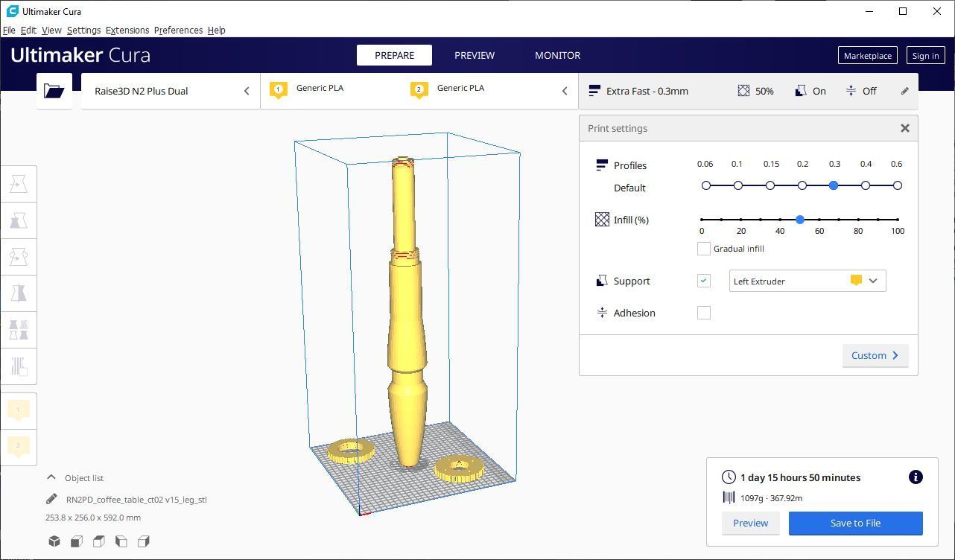Screen dimensions: 955x560
Task: Click the support On icon in settings bar
Action: point(801,91)
